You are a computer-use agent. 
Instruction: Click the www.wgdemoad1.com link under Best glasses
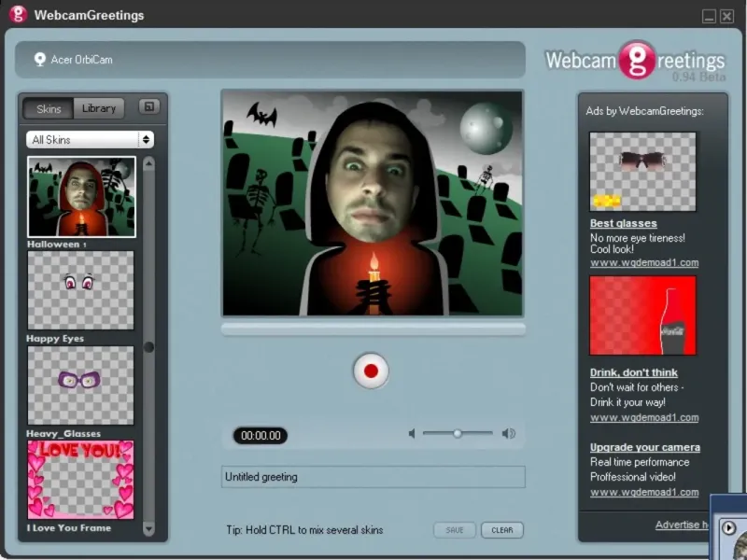click(644, 263)
